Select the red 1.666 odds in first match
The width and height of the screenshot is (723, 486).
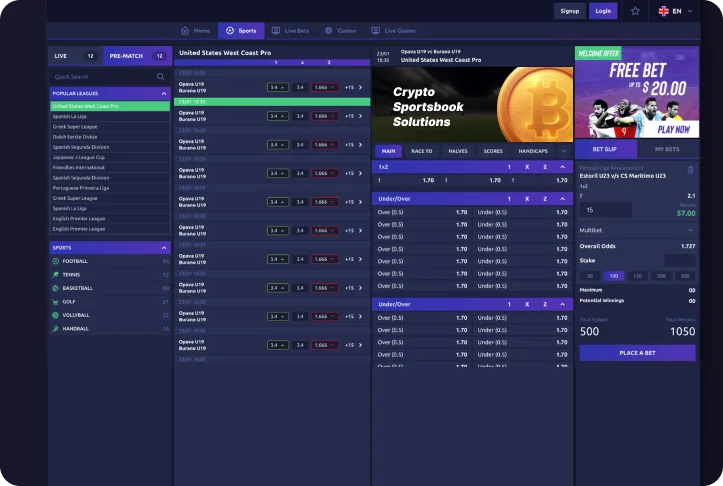pyautogui.click(x=325, y=88)
